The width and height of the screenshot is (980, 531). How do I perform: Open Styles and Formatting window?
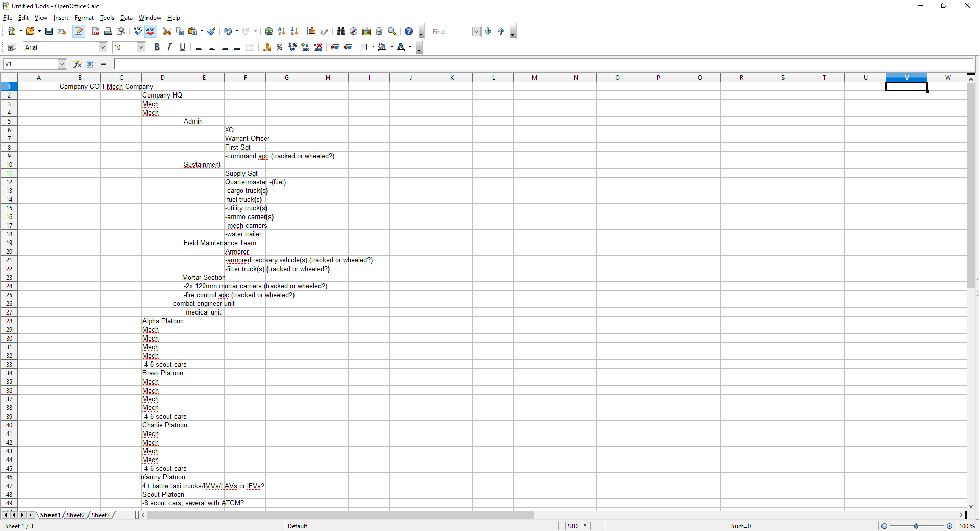[x=12, y=47]
